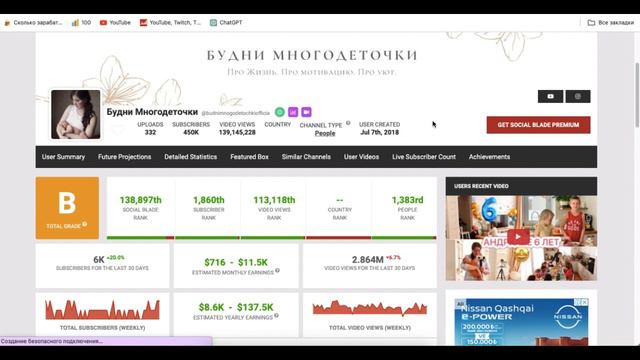The height and width of the screenshot is (360, 640).
Task: Click the dark round icon beside YouTube button
Action: tap(578, 96)
